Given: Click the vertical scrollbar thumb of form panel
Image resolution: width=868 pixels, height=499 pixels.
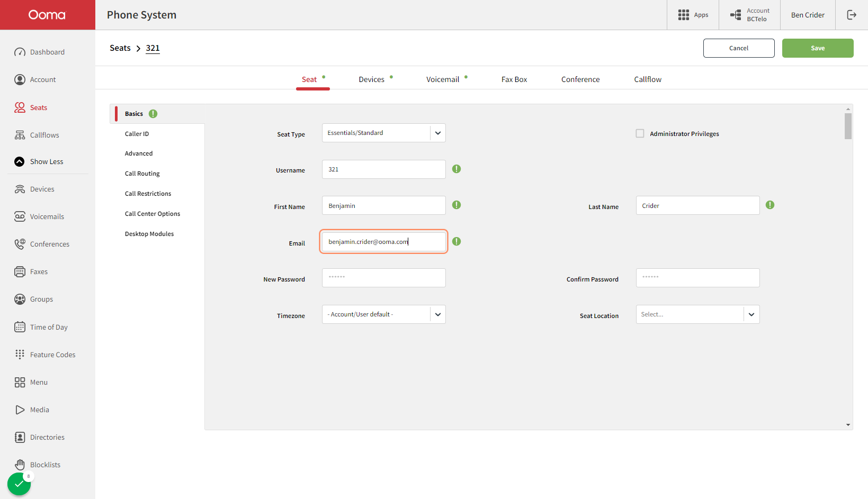Looking at the screenshot, I should point(848,126).
